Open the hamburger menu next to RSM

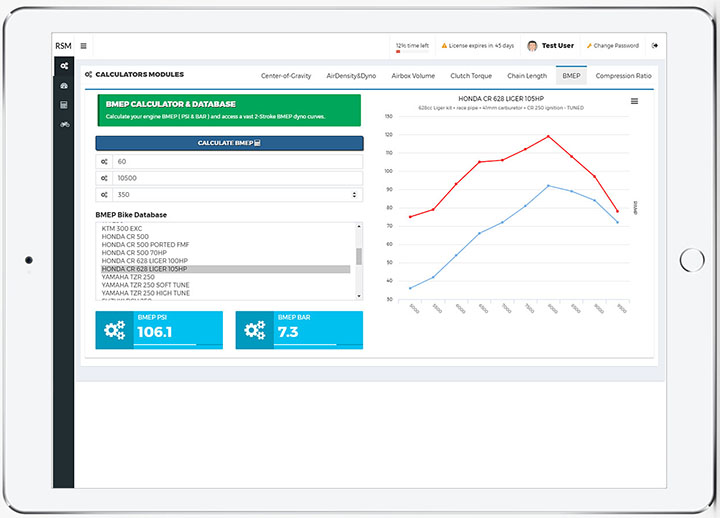[84, 46]
